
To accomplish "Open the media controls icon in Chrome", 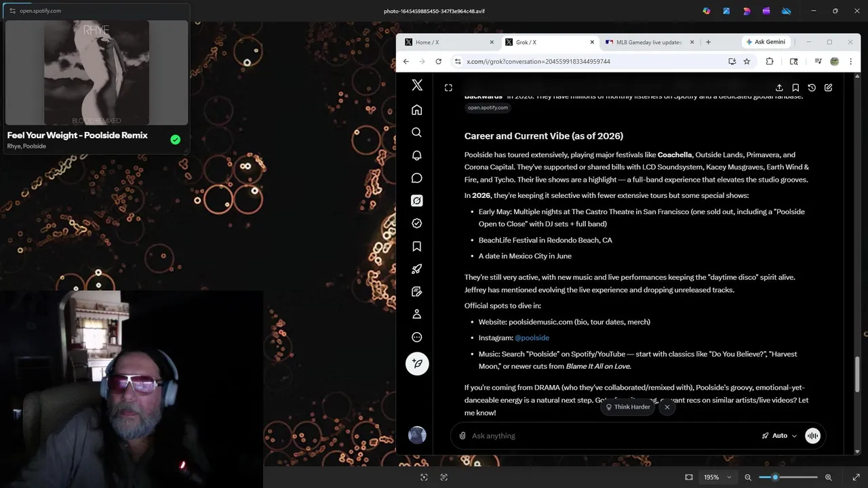I will point(818,61).
